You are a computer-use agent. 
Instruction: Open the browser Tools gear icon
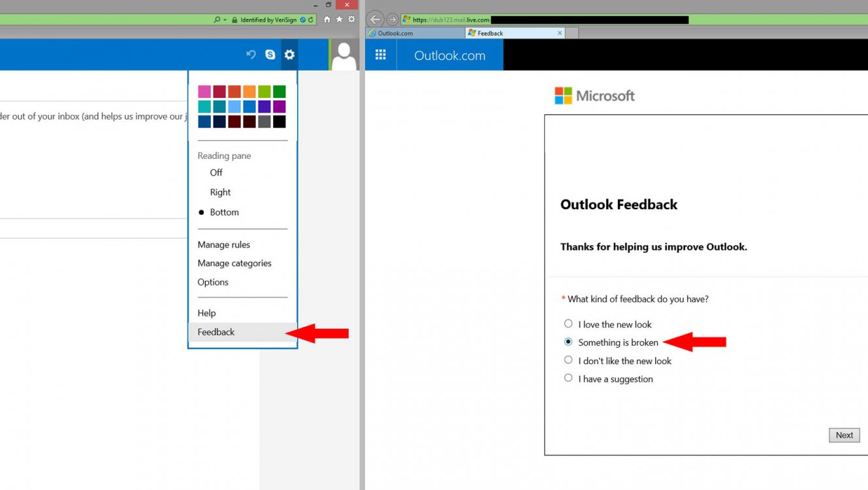[x=351, y=20]
